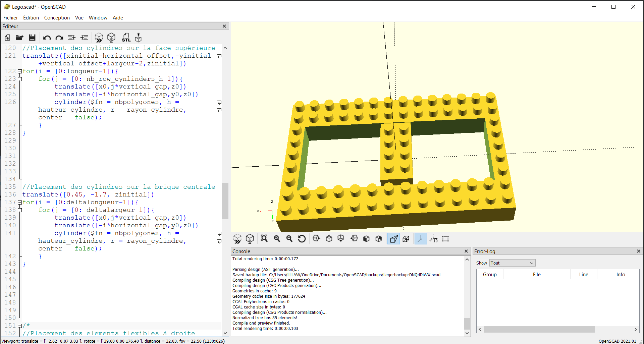Image resolution: width=644 pixels, height=344 pixels.
Task: Switch to the top view
Action: pos(329,239)
